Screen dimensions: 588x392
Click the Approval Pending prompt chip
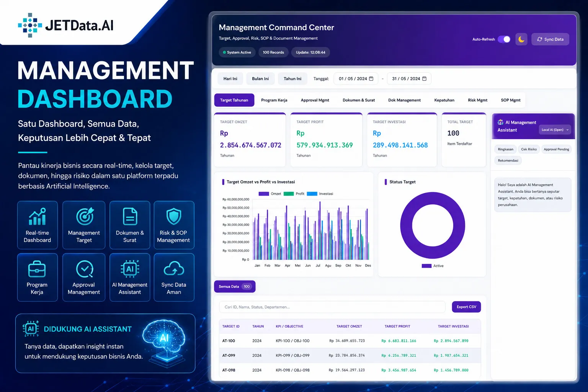556,149
